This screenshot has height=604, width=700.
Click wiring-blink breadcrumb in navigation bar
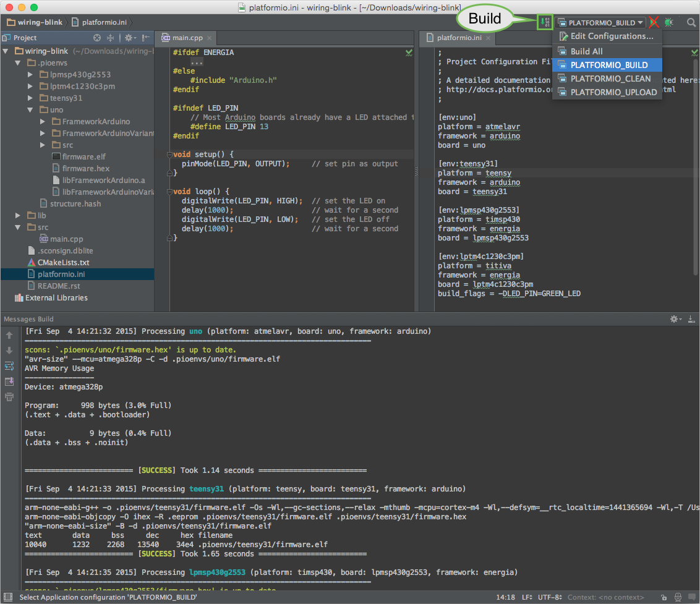[35, 22]
